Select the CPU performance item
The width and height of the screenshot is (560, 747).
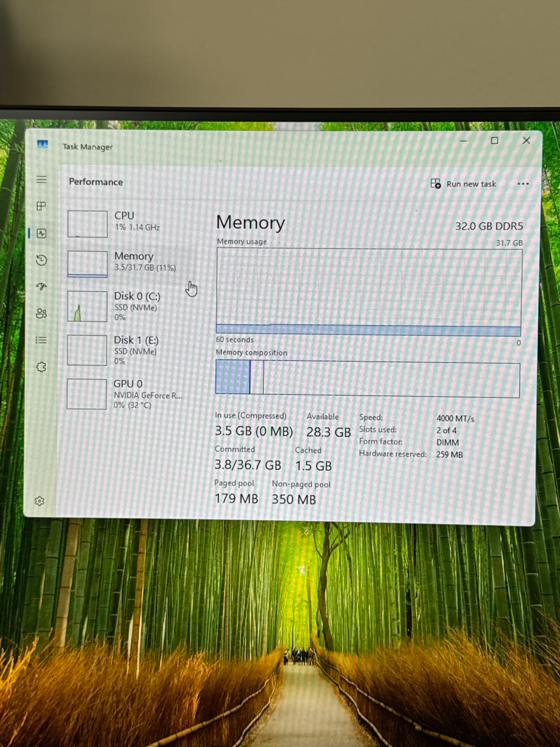coord(129,223)
